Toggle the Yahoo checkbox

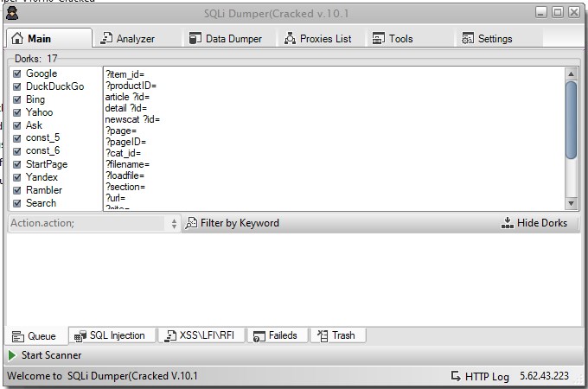click(17, 112)
